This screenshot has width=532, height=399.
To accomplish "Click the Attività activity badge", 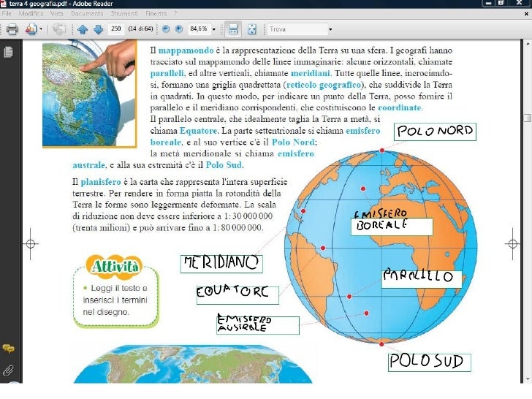I will [115, 266].
